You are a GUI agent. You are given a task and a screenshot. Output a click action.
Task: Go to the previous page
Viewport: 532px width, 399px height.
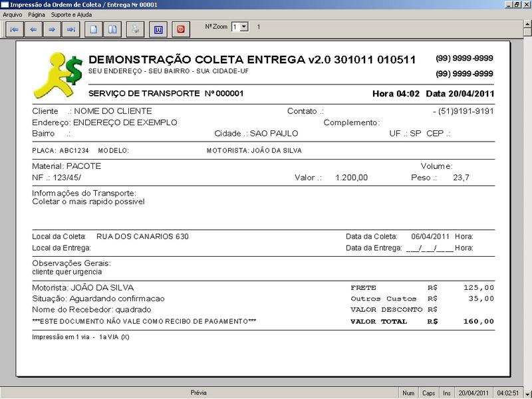[x=33, y=29]
